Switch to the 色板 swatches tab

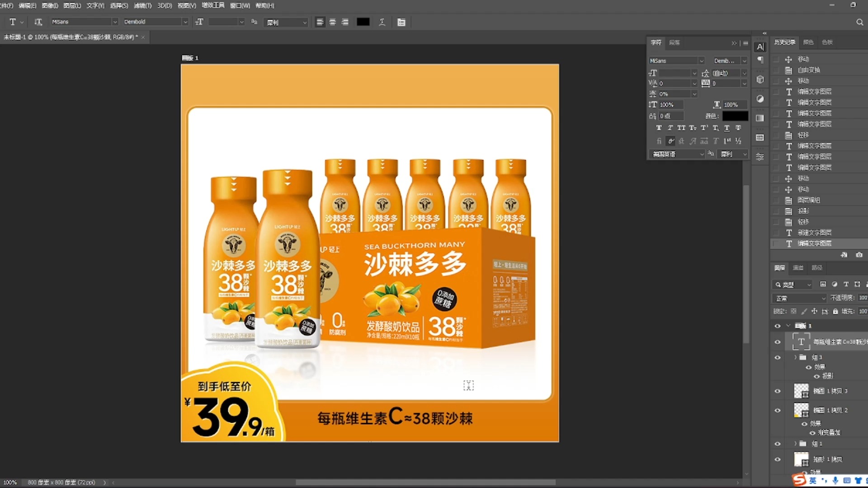(827, 42)
